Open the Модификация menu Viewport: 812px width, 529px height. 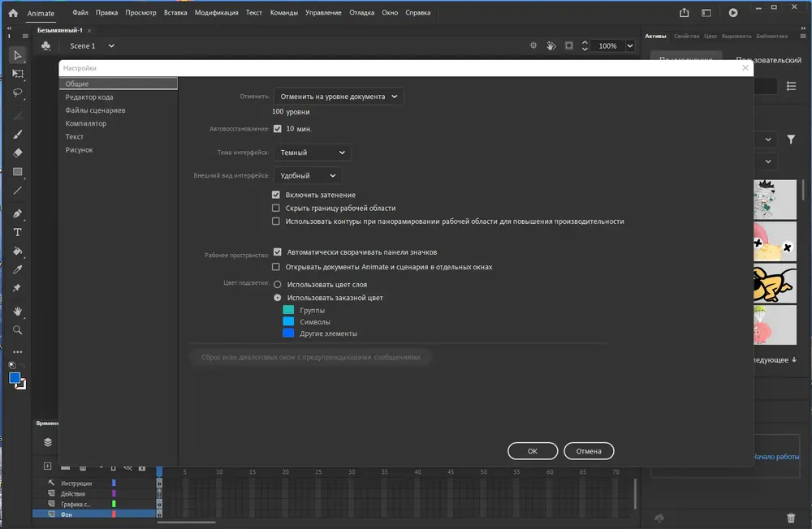point(217,12)
